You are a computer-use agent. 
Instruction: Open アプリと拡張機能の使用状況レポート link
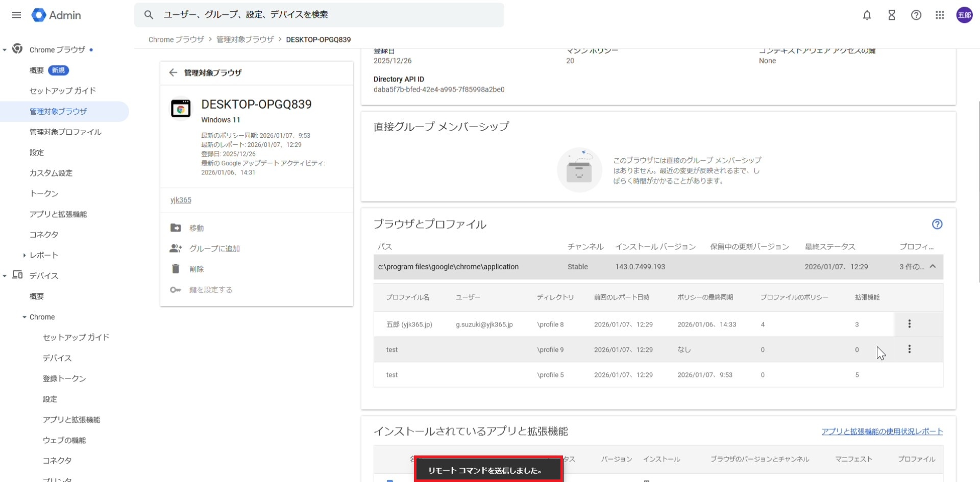(881, 432)
